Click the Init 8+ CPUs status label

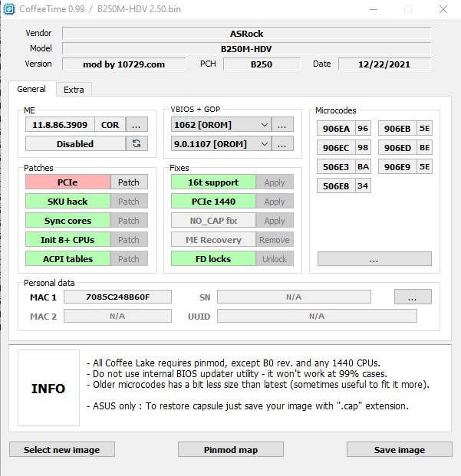click(68, 239)
